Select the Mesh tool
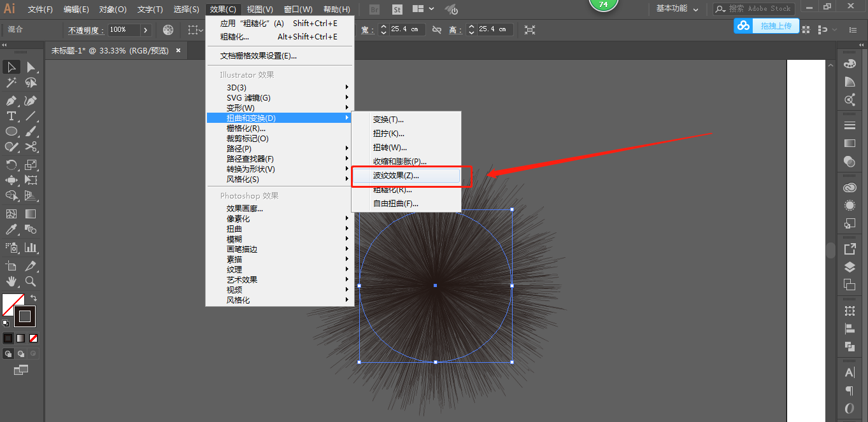The width and height of the screenshot is (868, 422). pyautogui.click(x=11, y=214)
